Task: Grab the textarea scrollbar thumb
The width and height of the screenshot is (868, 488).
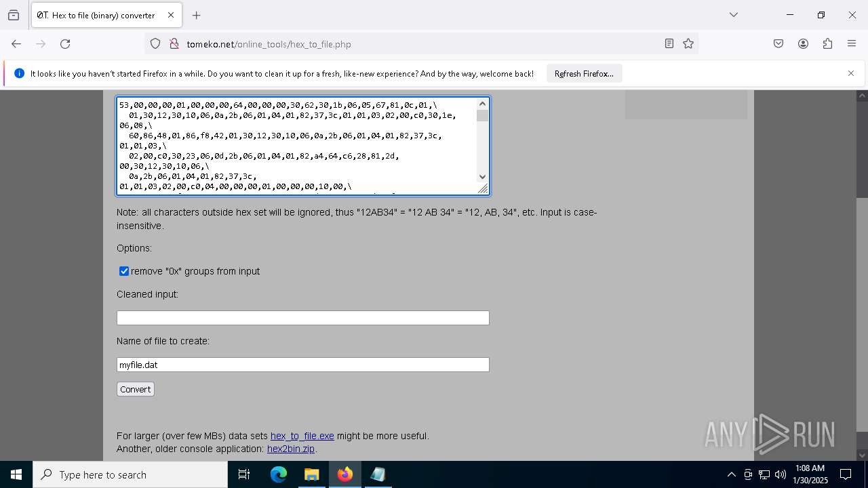Action: coord(483,116)
